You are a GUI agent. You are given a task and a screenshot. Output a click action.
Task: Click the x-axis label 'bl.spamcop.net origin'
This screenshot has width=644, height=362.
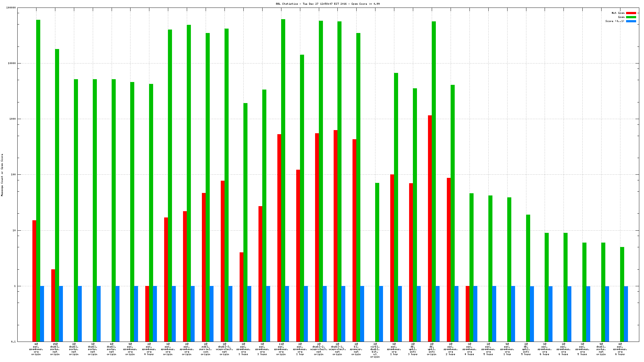tap(356, 349)
